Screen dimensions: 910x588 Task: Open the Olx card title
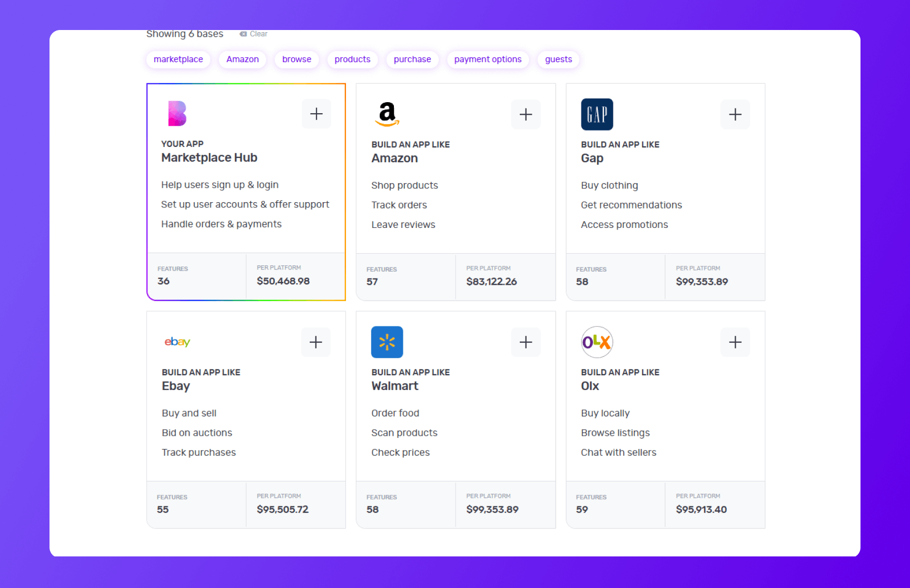click(590, 386)
